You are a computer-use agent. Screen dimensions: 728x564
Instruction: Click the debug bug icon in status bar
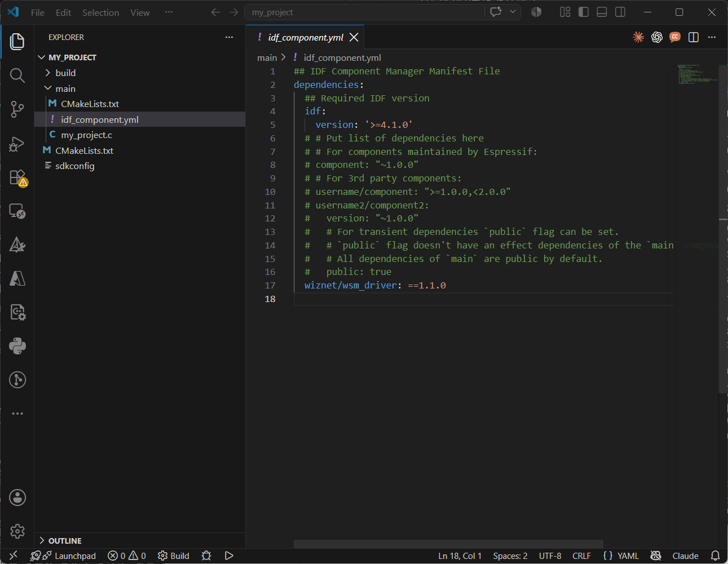[206, 556]
